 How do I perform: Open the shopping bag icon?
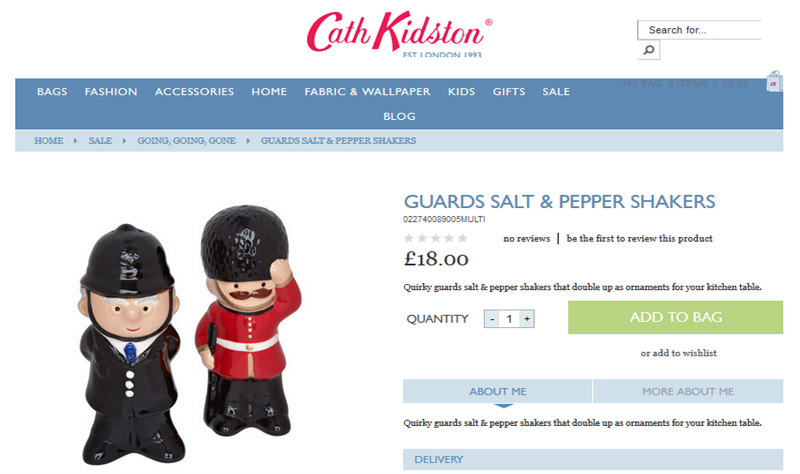coord(773,82)
